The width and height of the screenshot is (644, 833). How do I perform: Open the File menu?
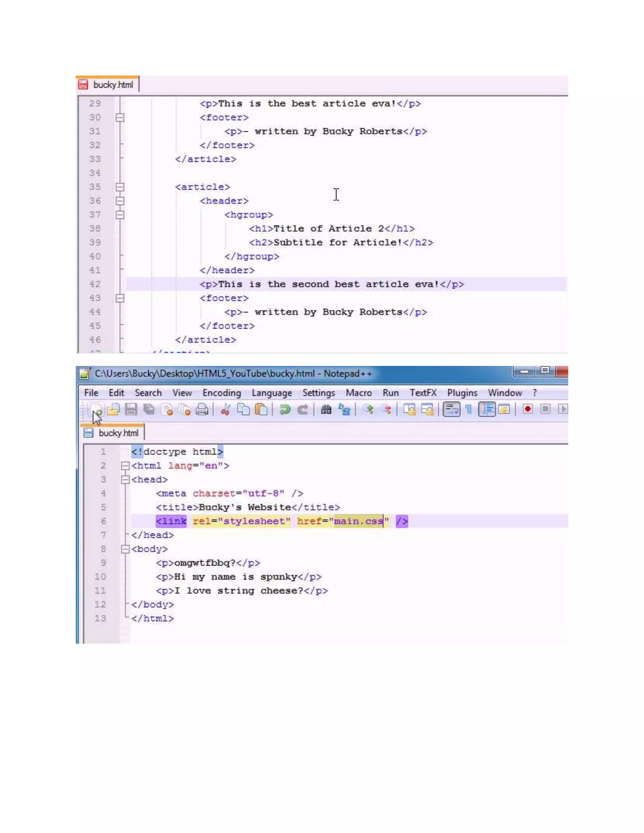tap(91, 393)
